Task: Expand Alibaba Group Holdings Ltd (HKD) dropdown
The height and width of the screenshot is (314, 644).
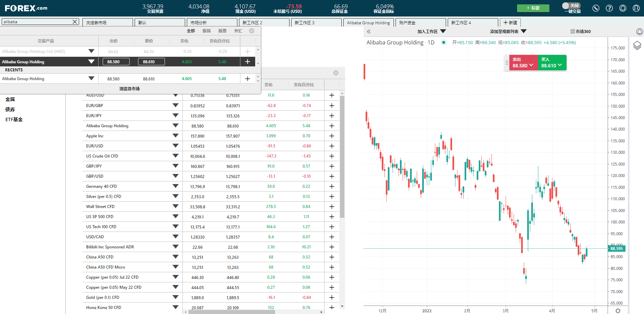Action: coord(91,51)
